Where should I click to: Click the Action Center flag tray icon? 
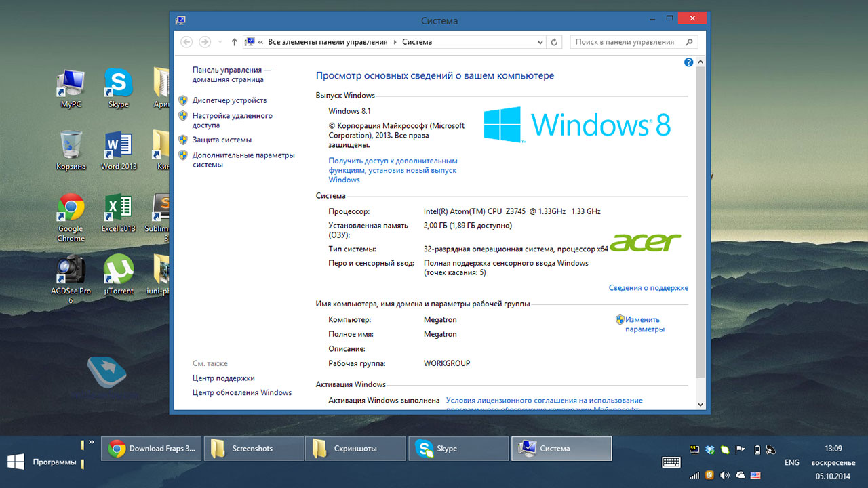coord(740,449)
